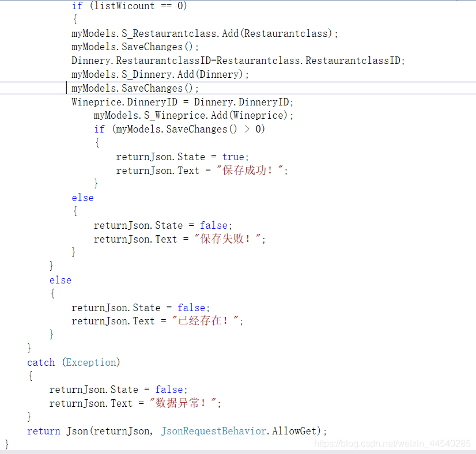Click "if (myModels.SaveChanges() > 0)" line
Viewport: 476px width, 454px height.
pyautogui.click(x=179, y=129)
